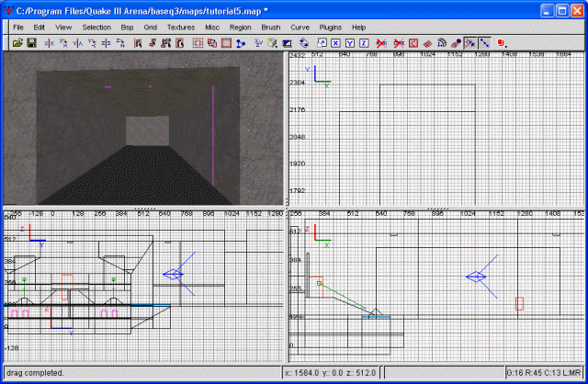
Task: Rotate selection around the Y axis
Action: (x=92, y=43)
